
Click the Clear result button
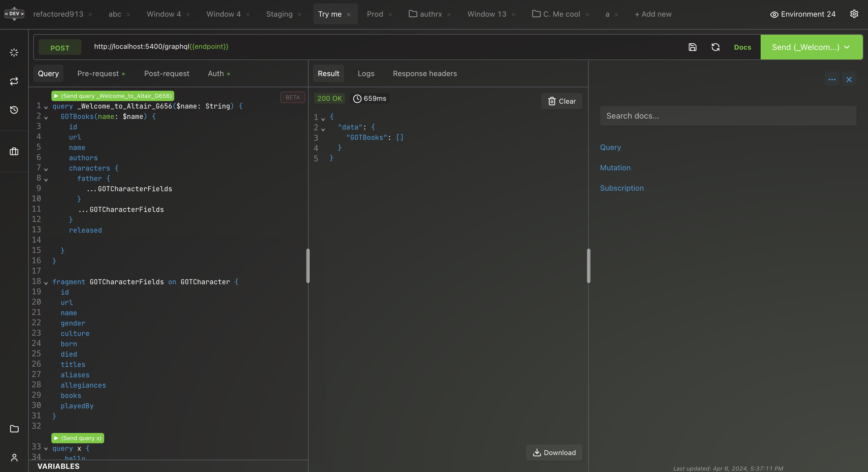(x=562, y=101)
